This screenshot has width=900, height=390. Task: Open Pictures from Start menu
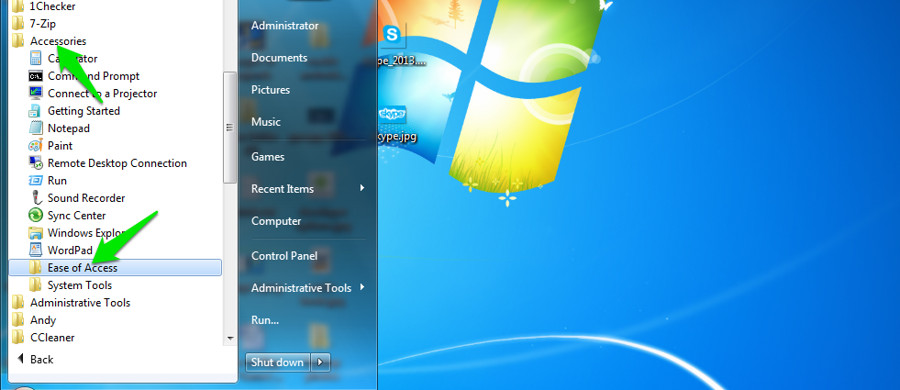coord(270,90)
